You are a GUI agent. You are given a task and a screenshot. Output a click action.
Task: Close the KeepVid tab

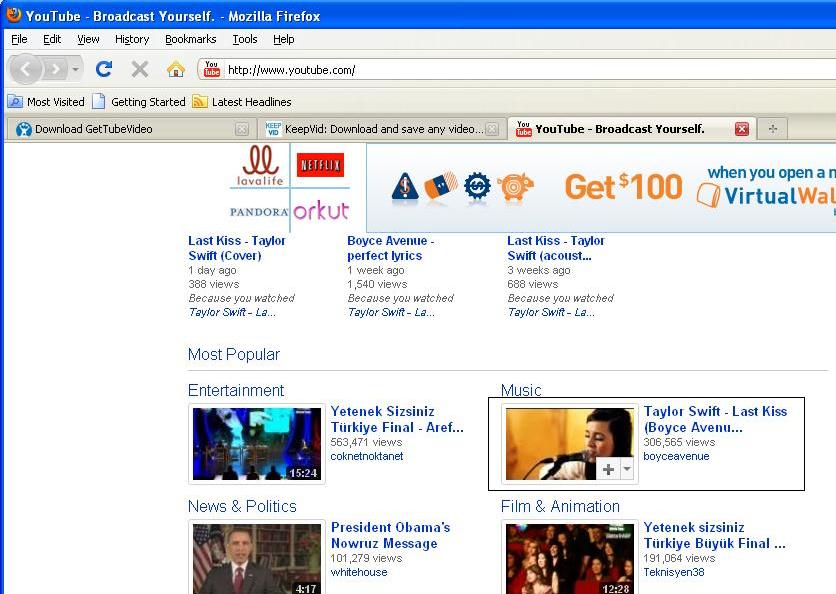493,129
